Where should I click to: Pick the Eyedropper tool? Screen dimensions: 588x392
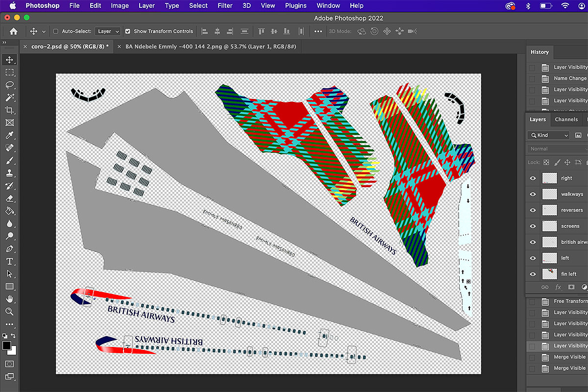tap(9, 135)
